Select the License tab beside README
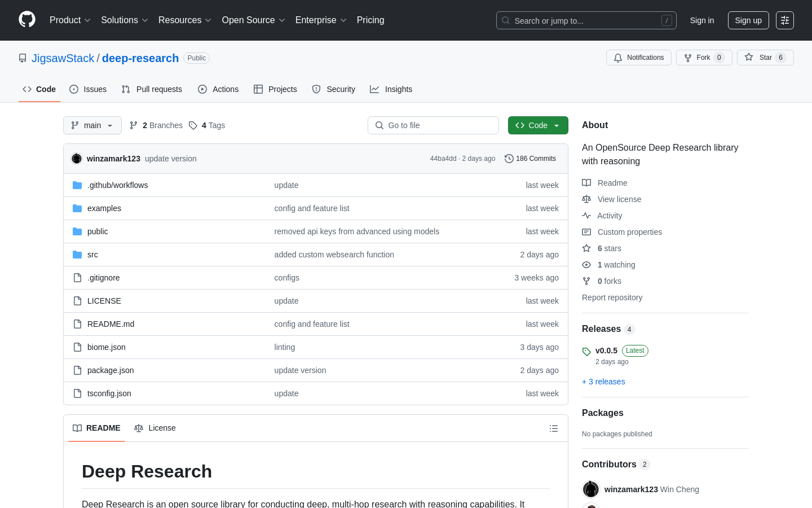The image size is (812, 508). click(x=155, y=428)
